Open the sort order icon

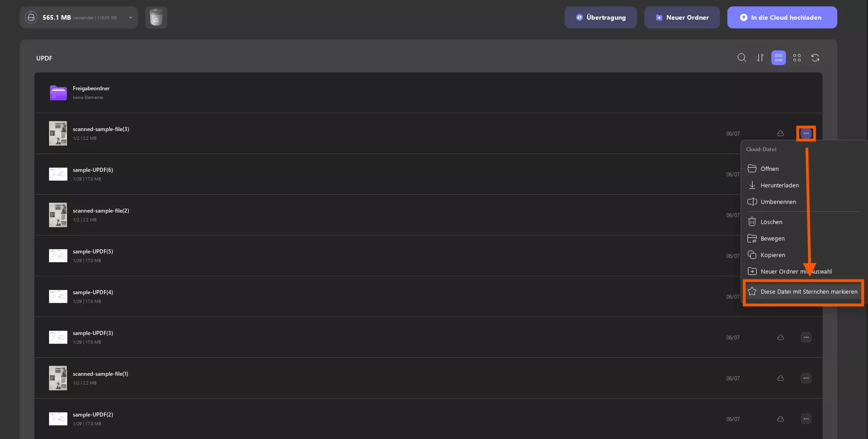760,58
